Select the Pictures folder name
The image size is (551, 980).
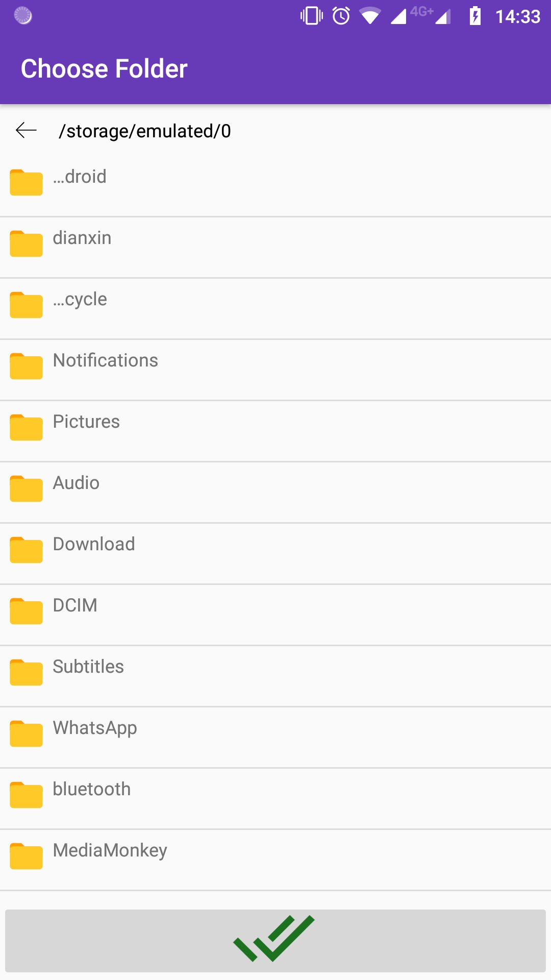click(x=86, y=422)
